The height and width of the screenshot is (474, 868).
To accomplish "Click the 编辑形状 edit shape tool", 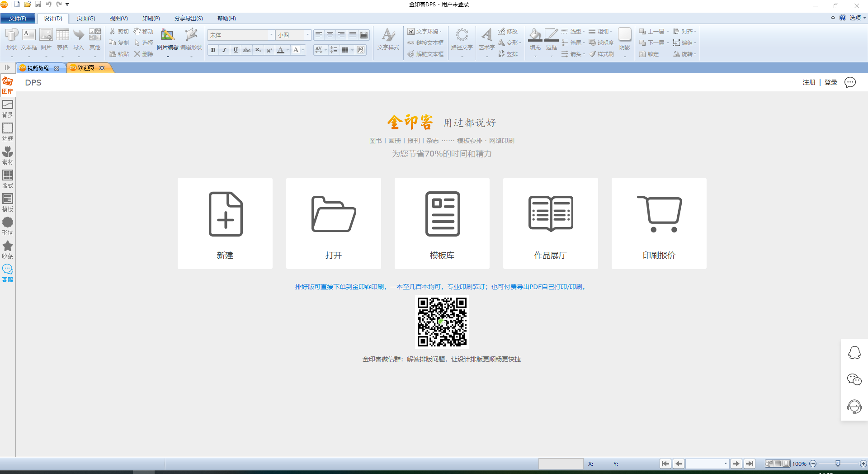I will (191, 39).
